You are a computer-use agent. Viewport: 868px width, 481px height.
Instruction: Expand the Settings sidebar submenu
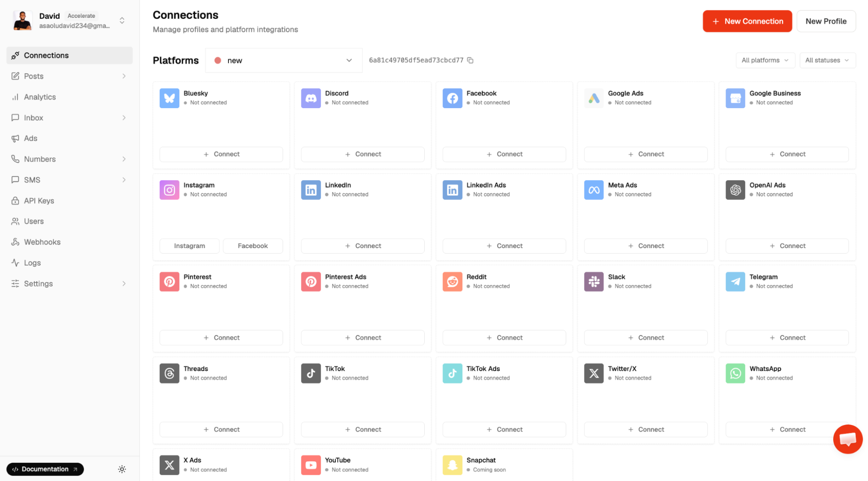pos(124,284)
